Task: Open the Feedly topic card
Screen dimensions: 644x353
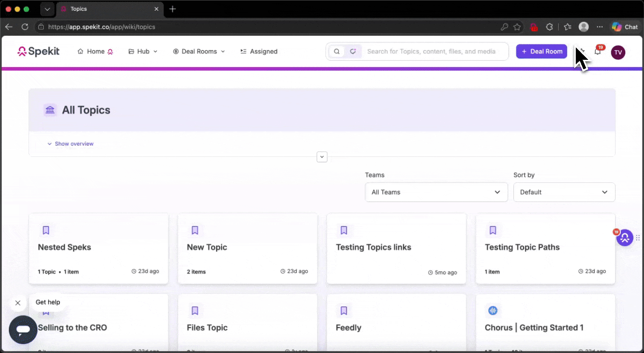Action: coord(396,323)
